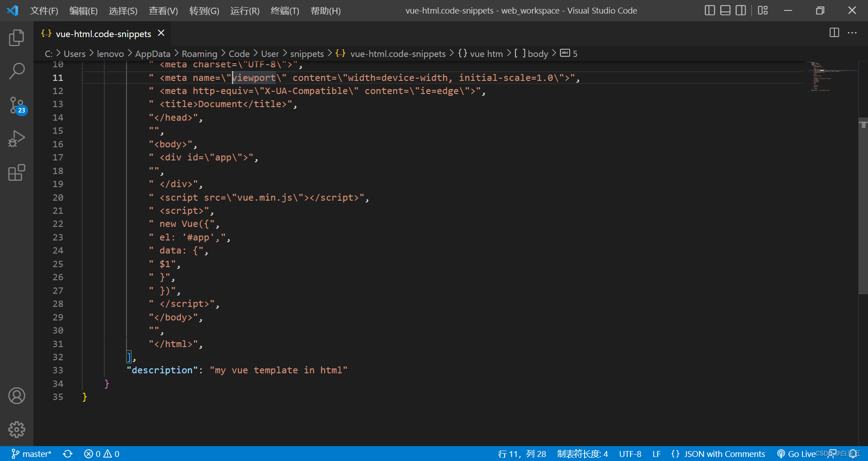Open the Run and Debug view
Screen dimensions: 868x461
pyautogui.click(x=17, y=139)
